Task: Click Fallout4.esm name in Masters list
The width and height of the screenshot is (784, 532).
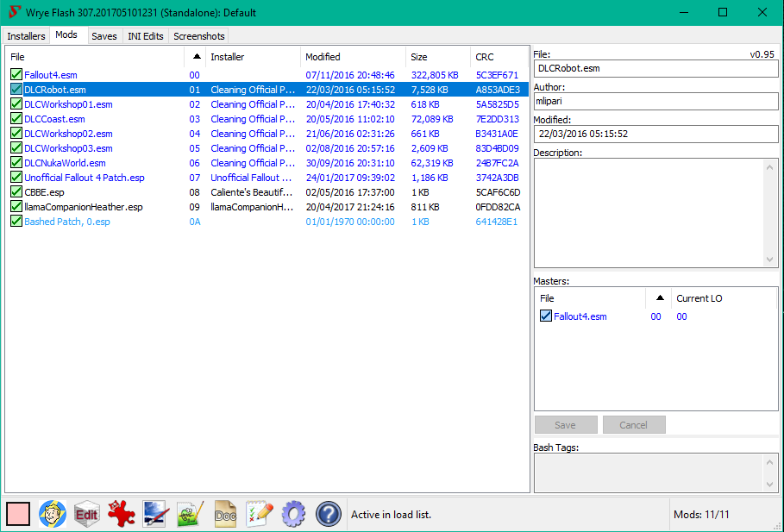Action: click(x=580, y=316)
